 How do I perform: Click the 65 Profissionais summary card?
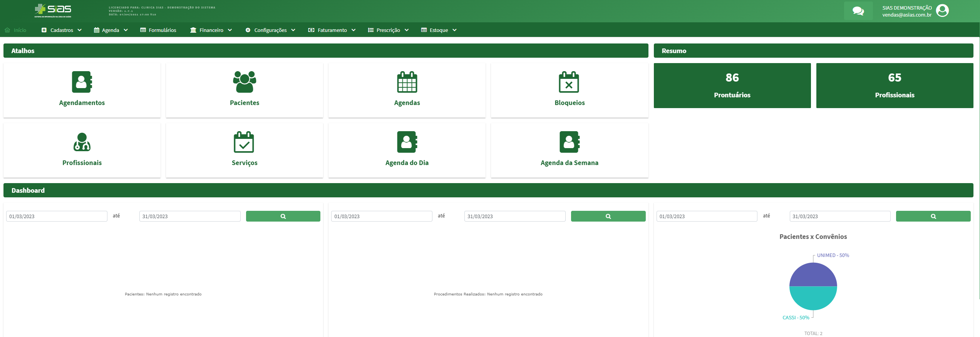tap(895, 85)
